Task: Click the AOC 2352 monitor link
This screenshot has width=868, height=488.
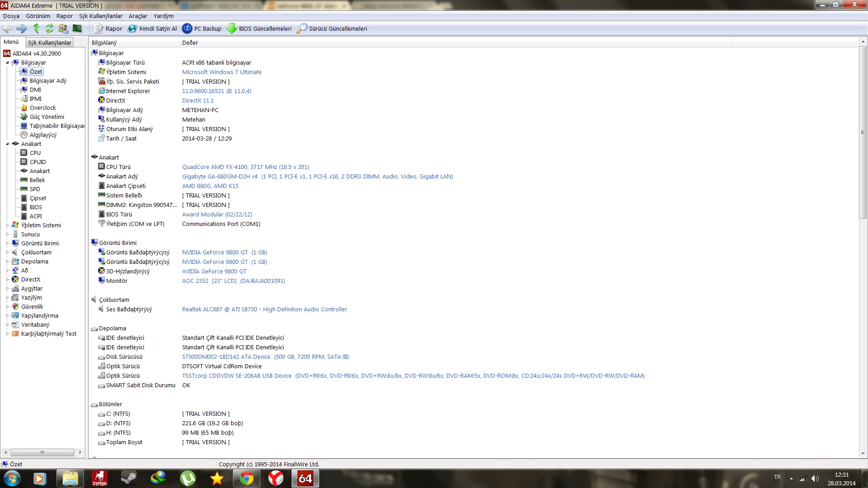Action: (x=233, y=281)
